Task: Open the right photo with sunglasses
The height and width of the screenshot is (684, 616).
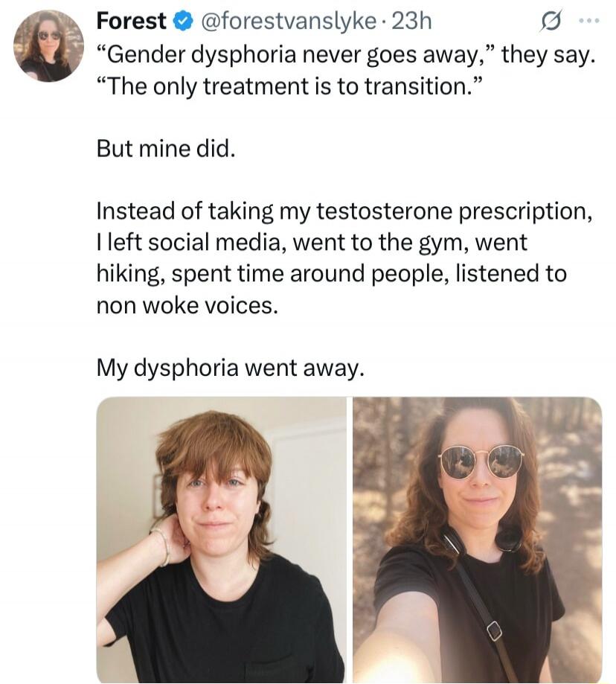Action: 478,540
